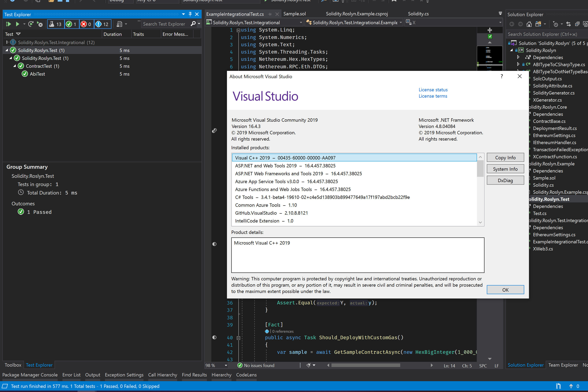
Task: Open the Toolbox tab
Action: [13, 365]
